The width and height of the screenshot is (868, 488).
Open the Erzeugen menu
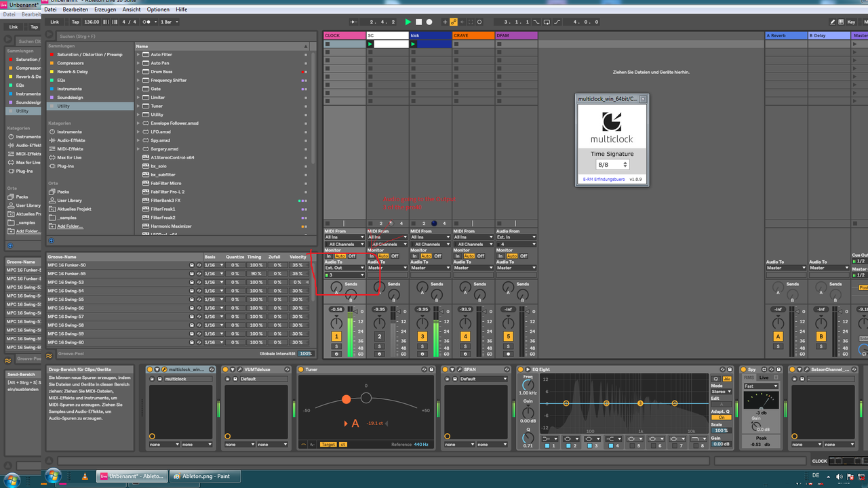click(x=105, y=9)
